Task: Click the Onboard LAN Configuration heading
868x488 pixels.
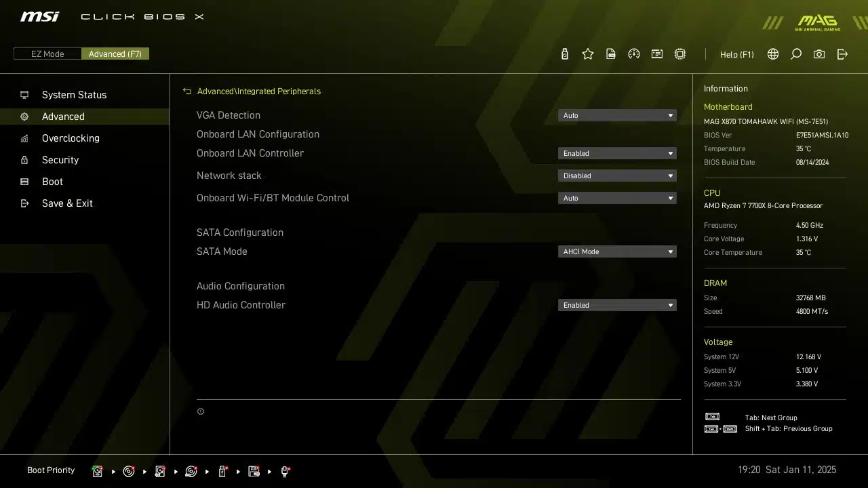Action: tap(258, 134)
